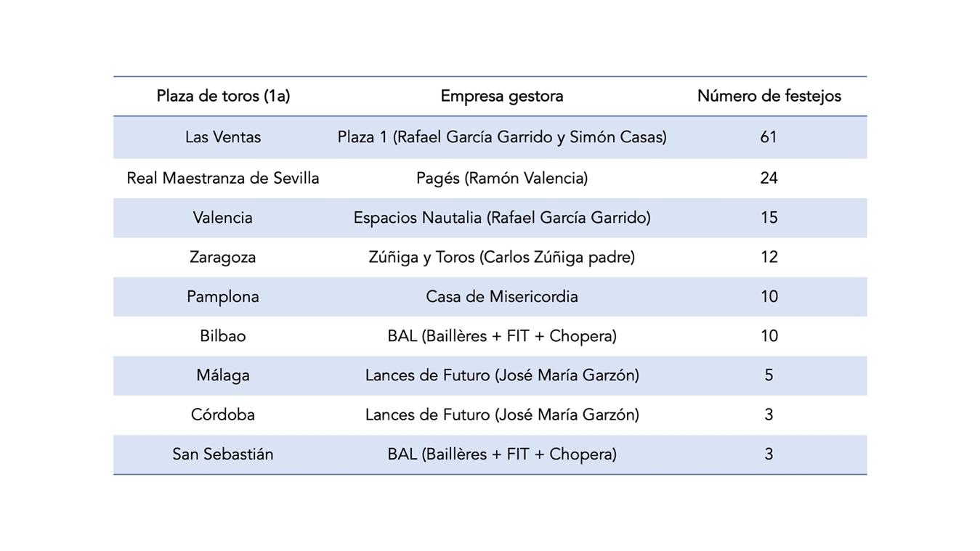Viewport: 980px width, 551px height.
Task: Click 'Plaza 1 (Rafael García Garrido y Simón Casas)'
Action: (x=502, y=137)
